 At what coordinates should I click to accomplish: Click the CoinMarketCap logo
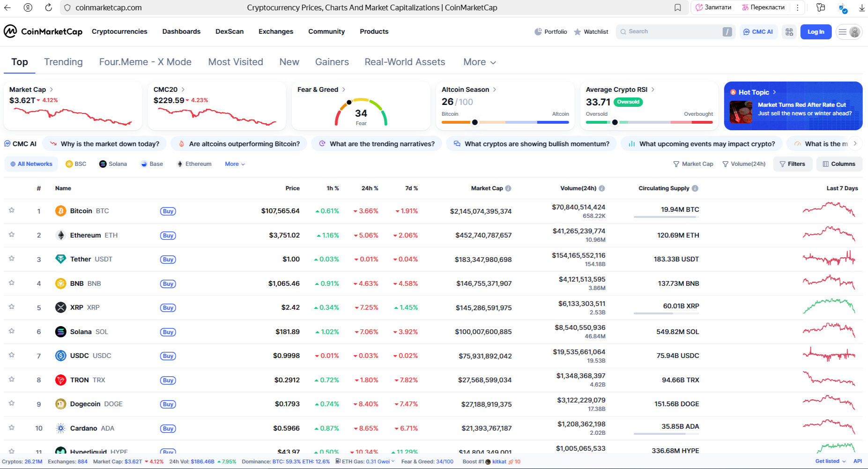(43, 31)
